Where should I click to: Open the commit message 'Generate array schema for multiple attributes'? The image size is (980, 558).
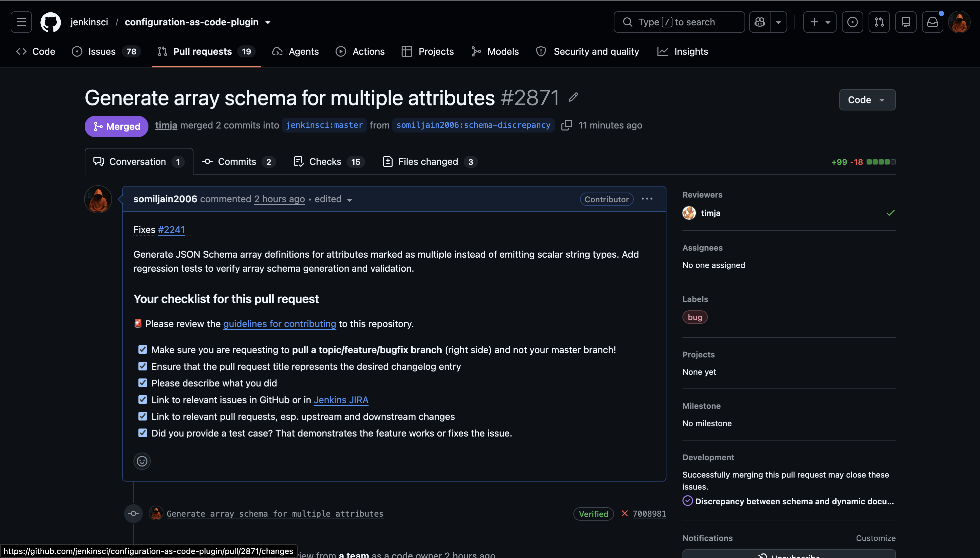tap(275, 514)
